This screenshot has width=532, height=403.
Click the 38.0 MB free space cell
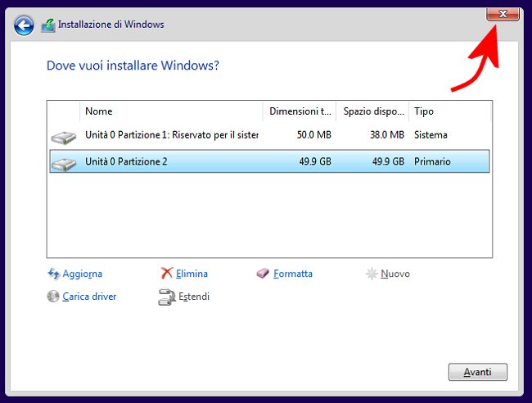pos(387,135)
